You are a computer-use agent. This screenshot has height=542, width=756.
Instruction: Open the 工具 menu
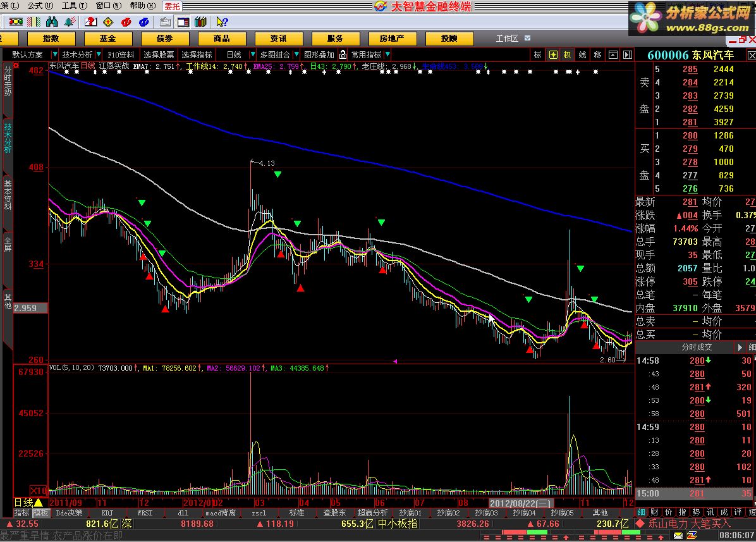[75, 6]
